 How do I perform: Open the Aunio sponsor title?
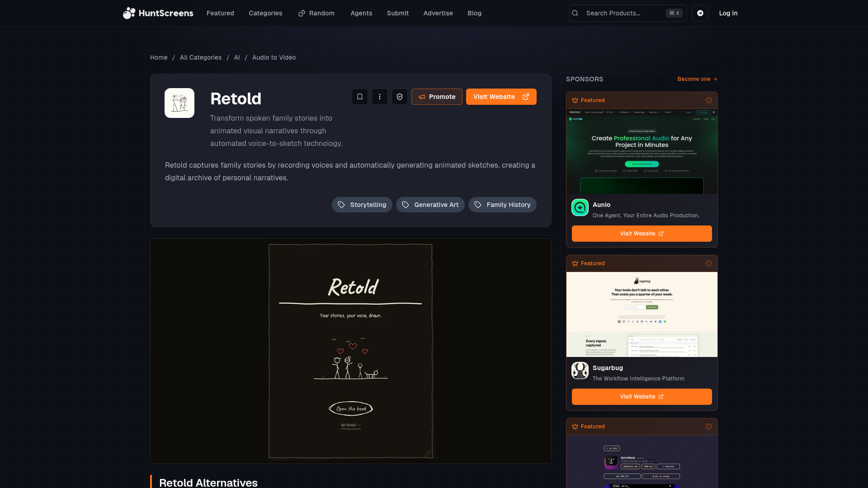click(601, 205)
